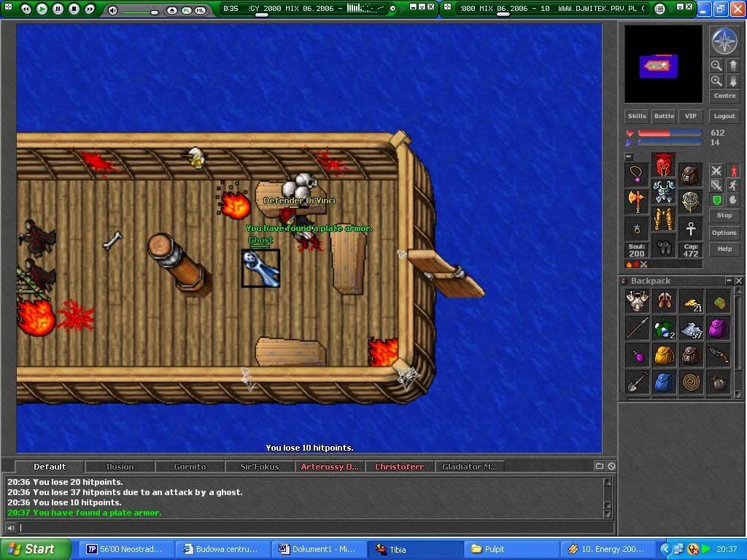Click the shield in right hand slot
The width and height of the screenshot is (747, 560).
click(690, 201)
